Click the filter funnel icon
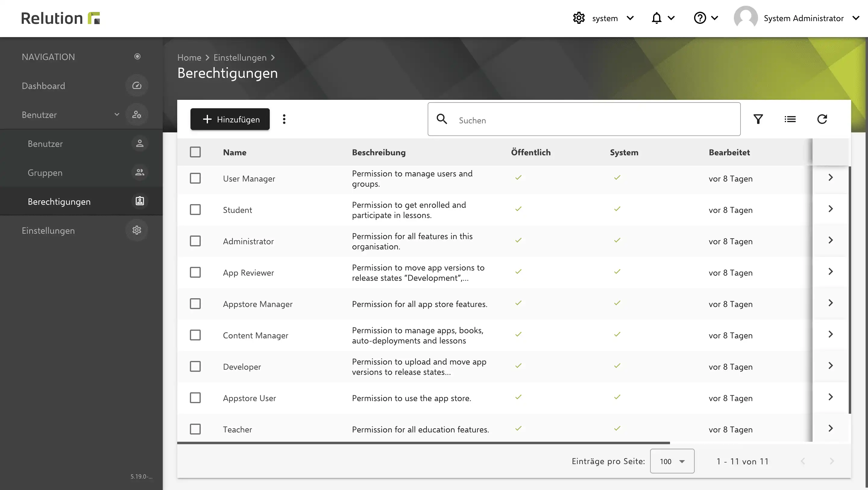 (x=758, y=119)
